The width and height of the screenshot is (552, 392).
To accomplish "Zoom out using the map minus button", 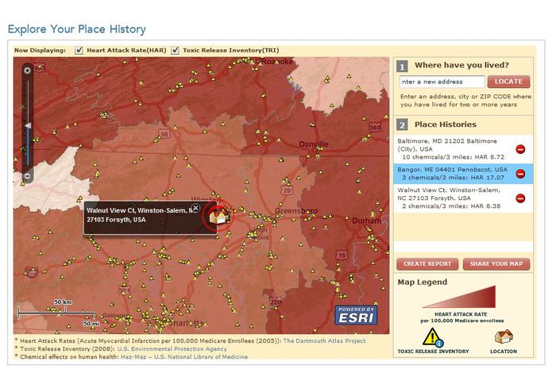I will point(28,176).
